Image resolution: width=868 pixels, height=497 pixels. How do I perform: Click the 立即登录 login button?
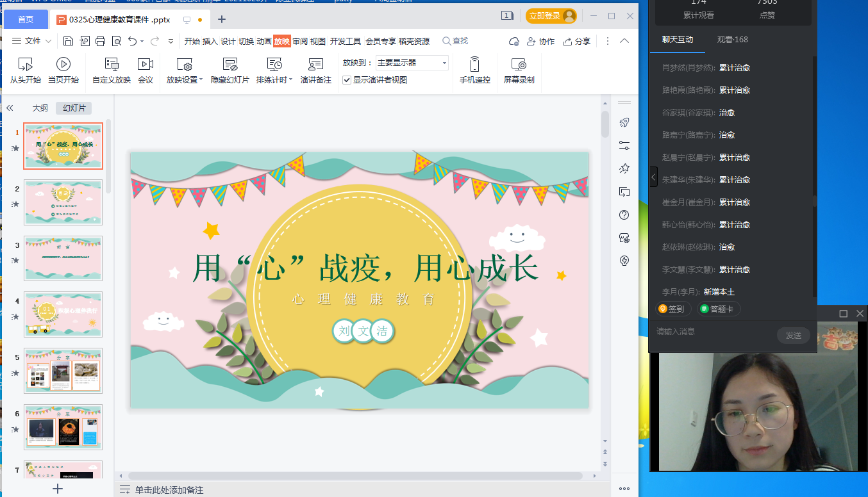point(551,16)
